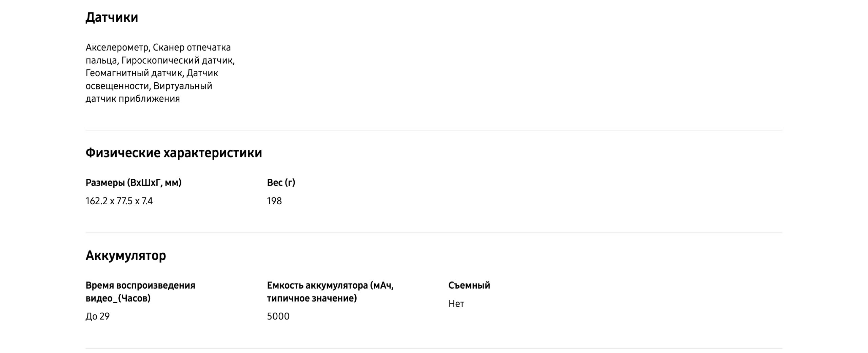Click the Размеры (ВхШхГ, мм) label
Screen dimensions: 868x353
click(x=133, y=183)
